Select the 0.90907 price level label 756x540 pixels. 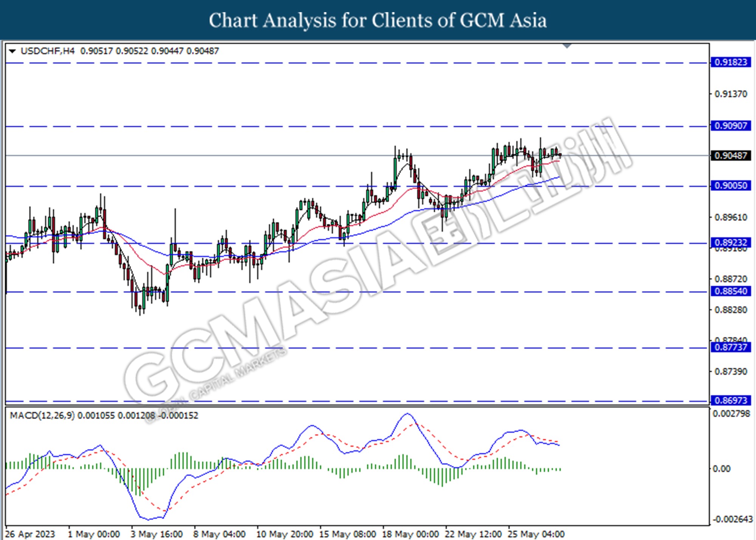point(731,126)
